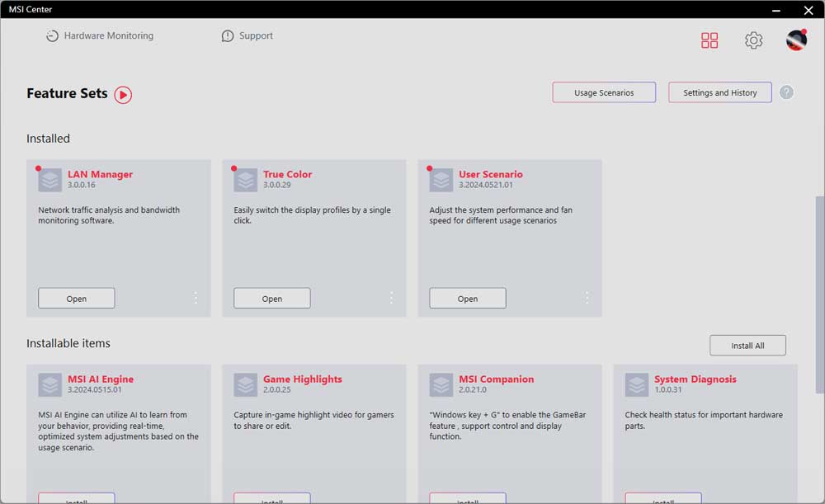Click the Install All button
This screenshot has width=825, height=504.
coord(747,346)
